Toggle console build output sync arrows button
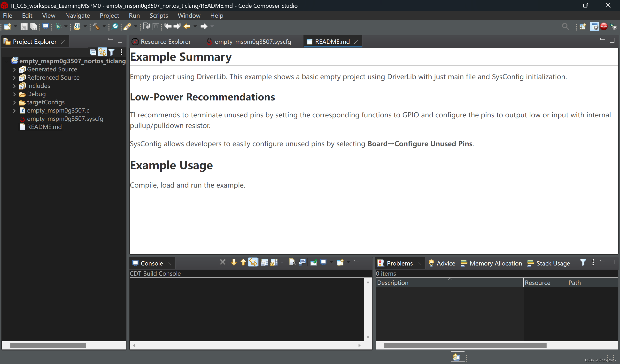 pyautogui.click(x=253, y=262)
